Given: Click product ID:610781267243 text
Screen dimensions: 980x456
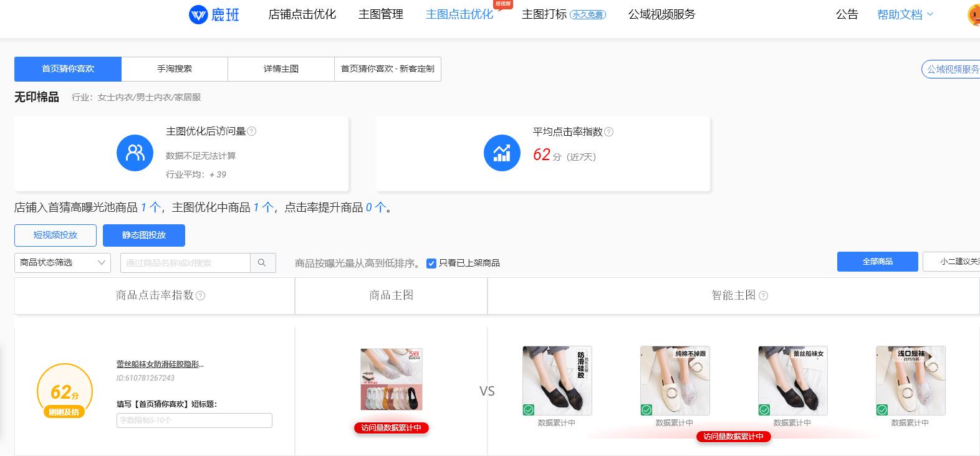Looking at the screenshot, I should tap(146, 378).
